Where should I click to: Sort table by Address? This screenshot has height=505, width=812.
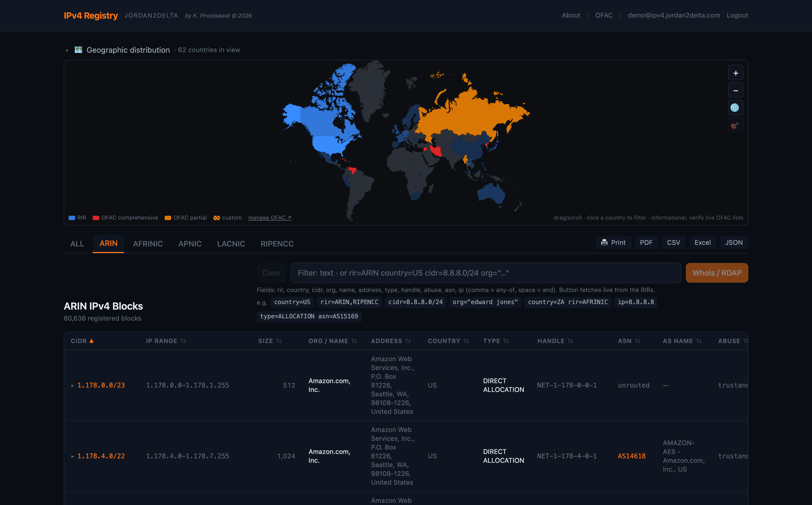(391, 341)
